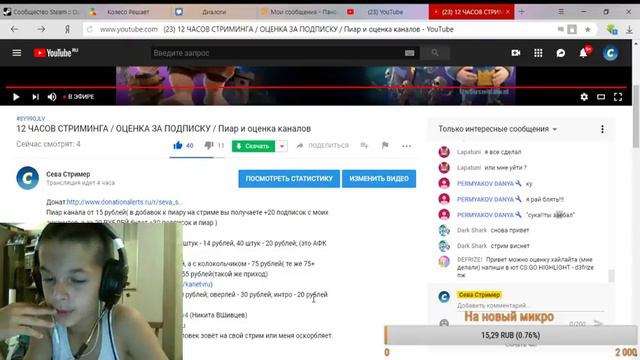
Task: Add the video to a playlist
Action: [364, 145]
